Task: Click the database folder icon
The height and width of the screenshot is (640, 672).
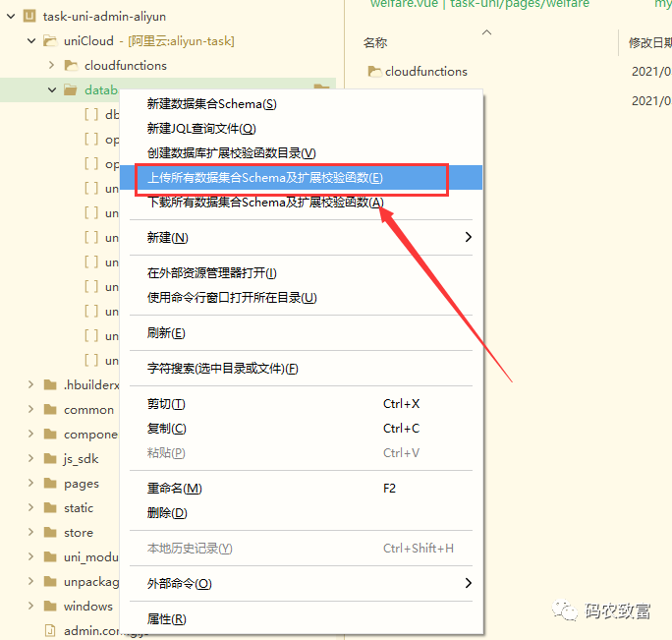Action: (71, 90)
